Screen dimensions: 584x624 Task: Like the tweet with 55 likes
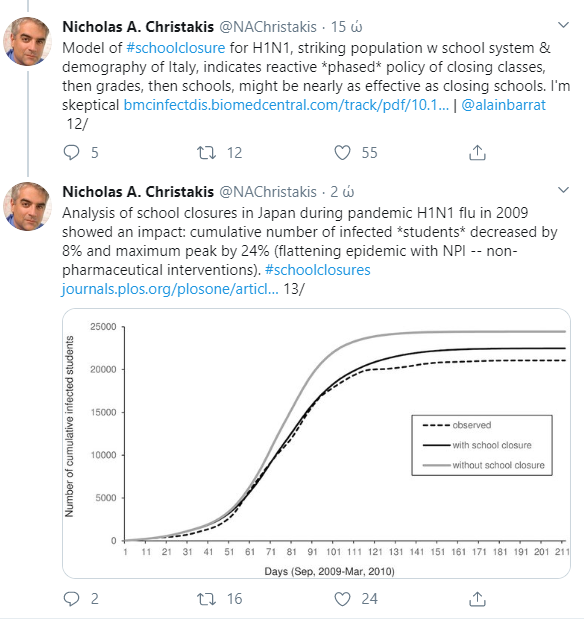(342, 153)
